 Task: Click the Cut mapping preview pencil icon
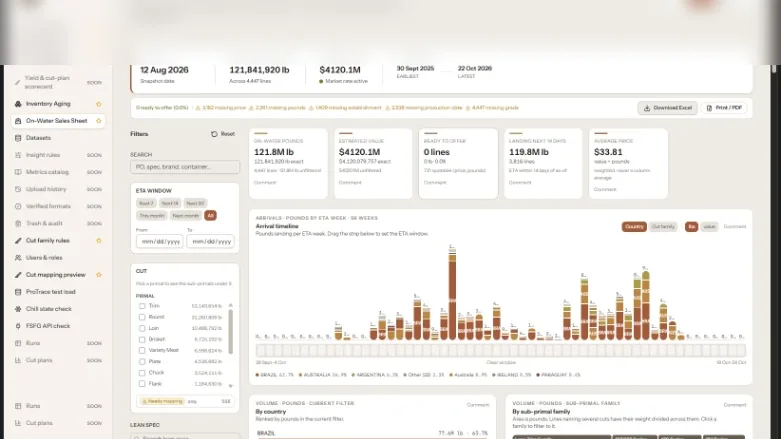tap(18, 275)
